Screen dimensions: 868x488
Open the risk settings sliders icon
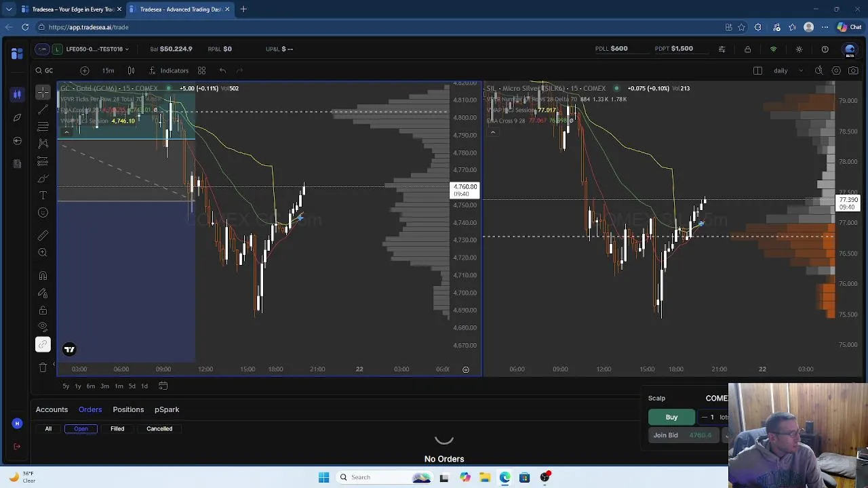[722, 49]
